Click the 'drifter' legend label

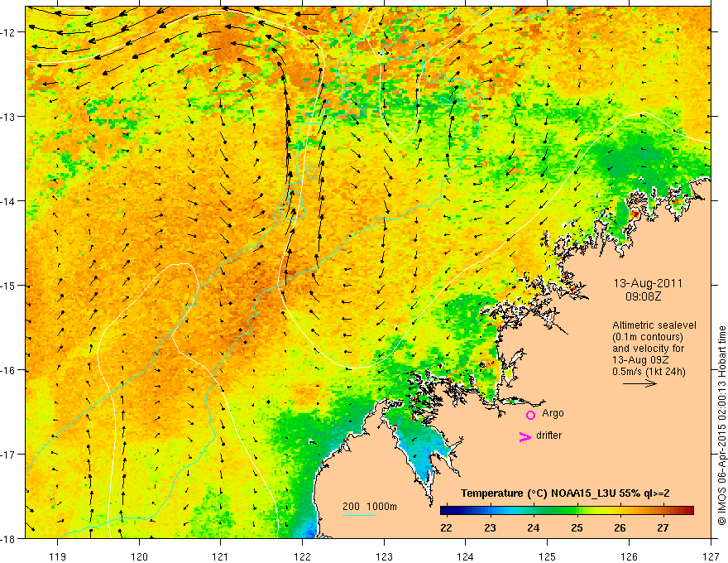point(548,435)
